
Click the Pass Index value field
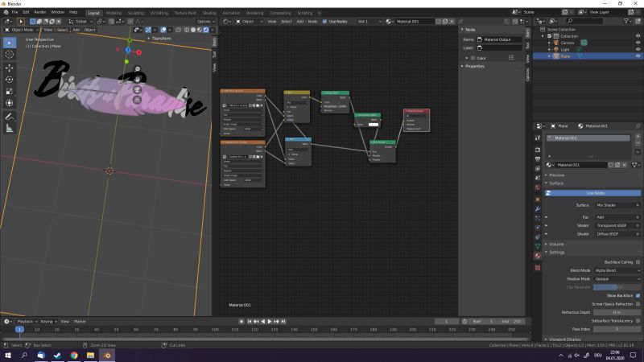(617, 329)
